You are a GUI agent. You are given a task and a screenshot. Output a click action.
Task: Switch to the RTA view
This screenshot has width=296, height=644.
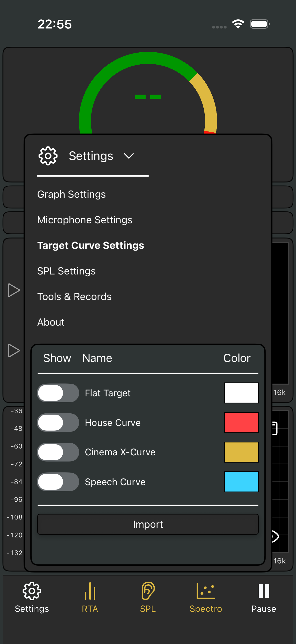(x=90, y=598)
